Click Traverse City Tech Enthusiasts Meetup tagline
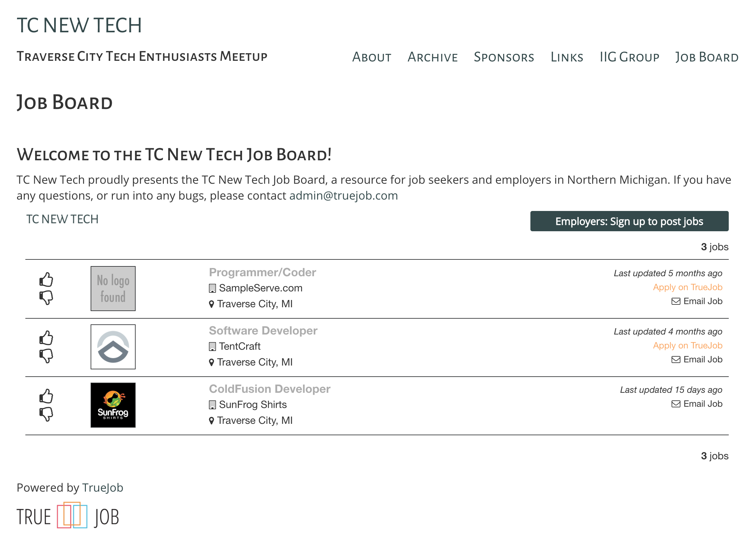 point(142,56)
